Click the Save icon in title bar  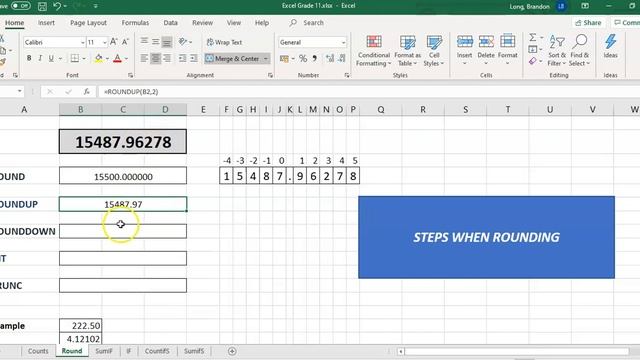tap(42, 6)
